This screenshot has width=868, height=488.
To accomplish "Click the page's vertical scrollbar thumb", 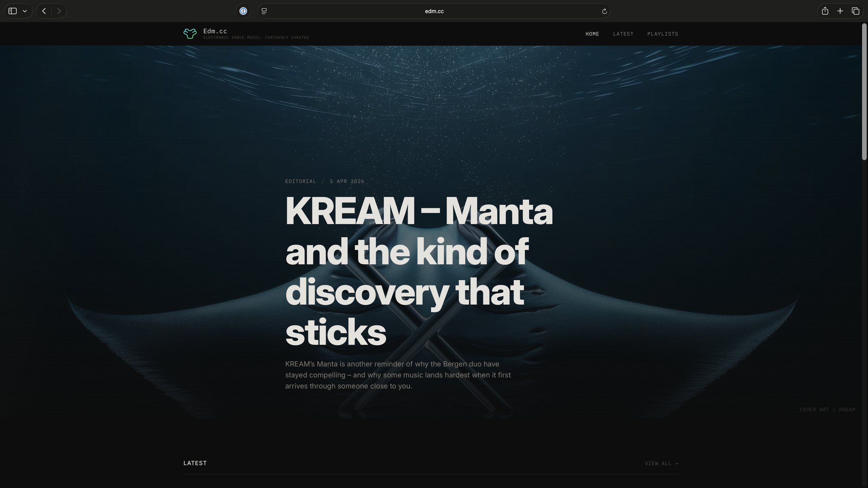I will pos(864,92).
